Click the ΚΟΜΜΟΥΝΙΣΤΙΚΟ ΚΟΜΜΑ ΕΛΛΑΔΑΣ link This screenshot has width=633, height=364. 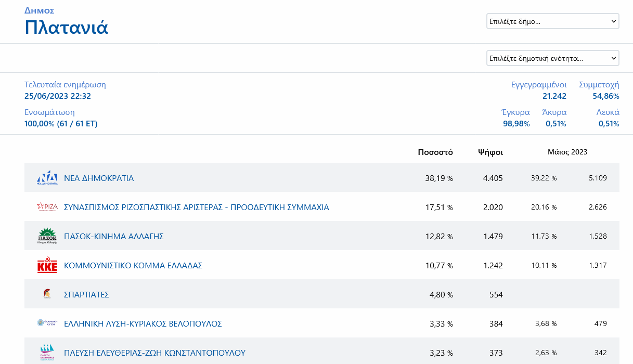pyautogui.click(x=133, y=265)
